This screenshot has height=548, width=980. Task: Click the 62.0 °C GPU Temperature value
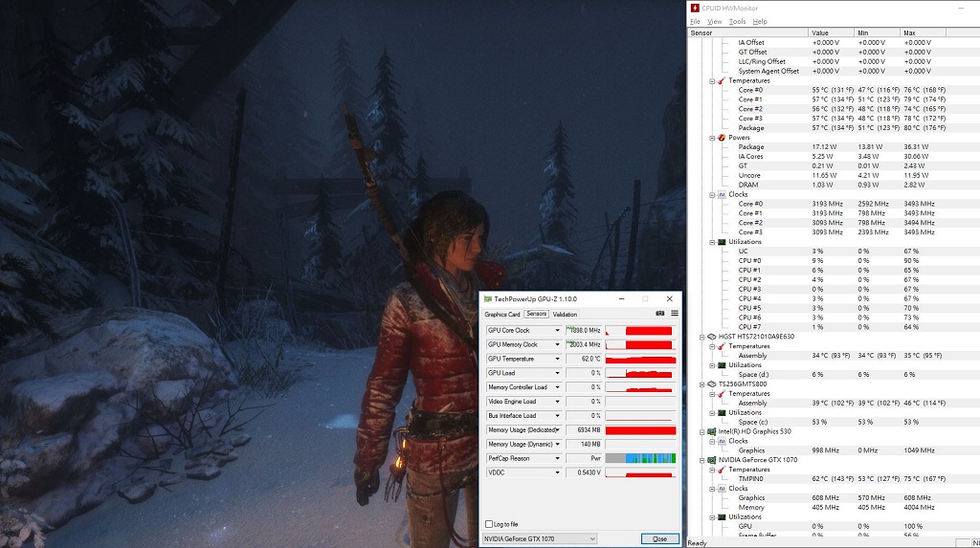584,359
